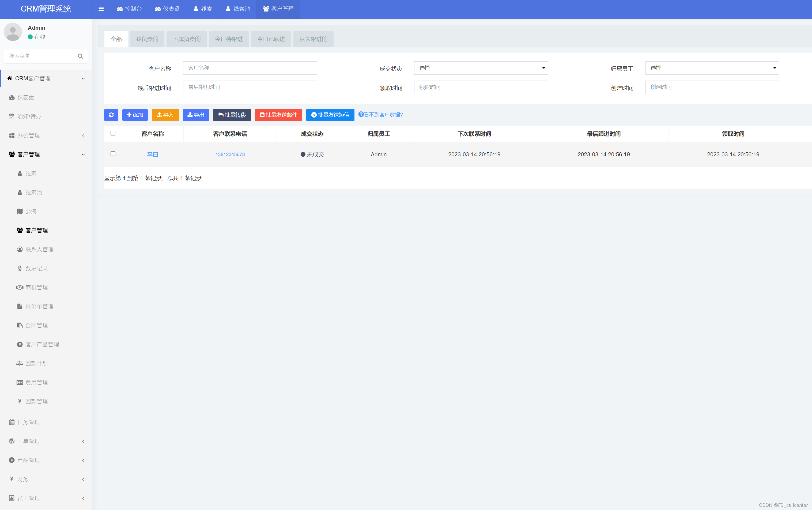The width and height of the screenshot is (812, 510).
Task: Select the header row select-all checkbox
Action: 113,133
